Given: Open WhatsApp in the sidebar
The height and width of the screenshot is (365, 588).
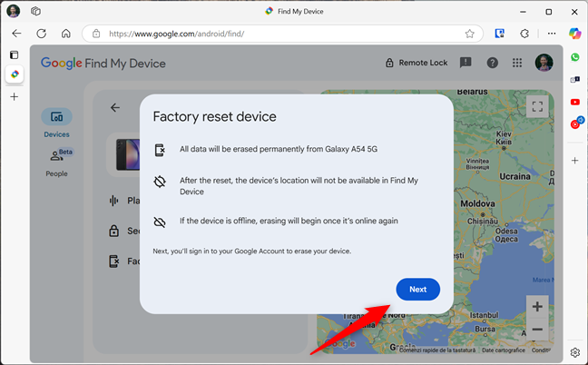Looking at the screenshot, I should click(575, 57).
